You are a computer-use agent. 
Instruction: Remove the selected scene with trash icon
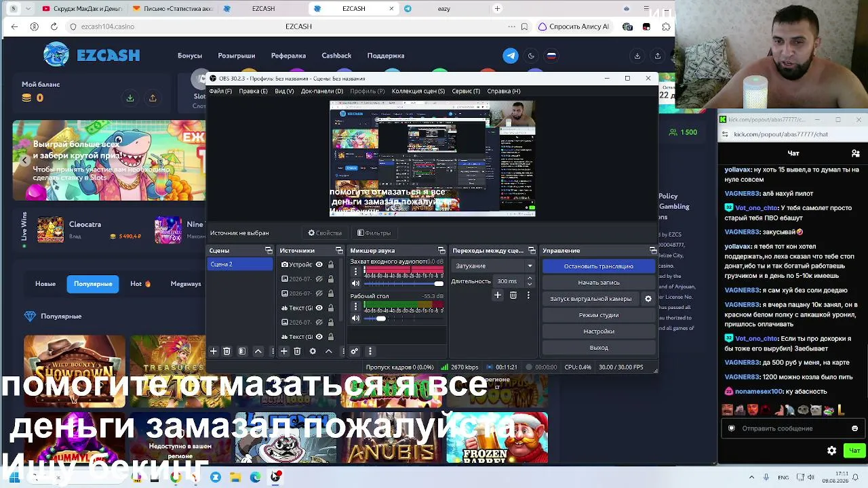point(226,351)
